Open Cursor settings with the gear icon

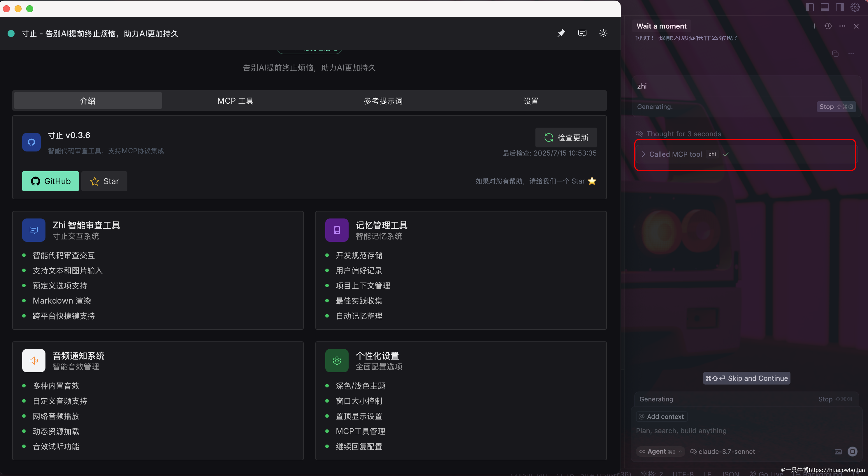[855, 7]
